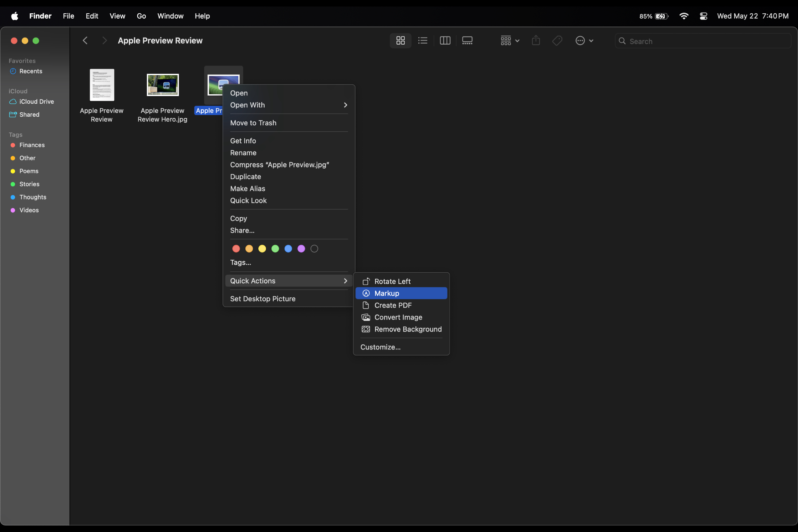Select the Create PDF quick action
This screenshot has width=798, height=532.
coord(392,305)
